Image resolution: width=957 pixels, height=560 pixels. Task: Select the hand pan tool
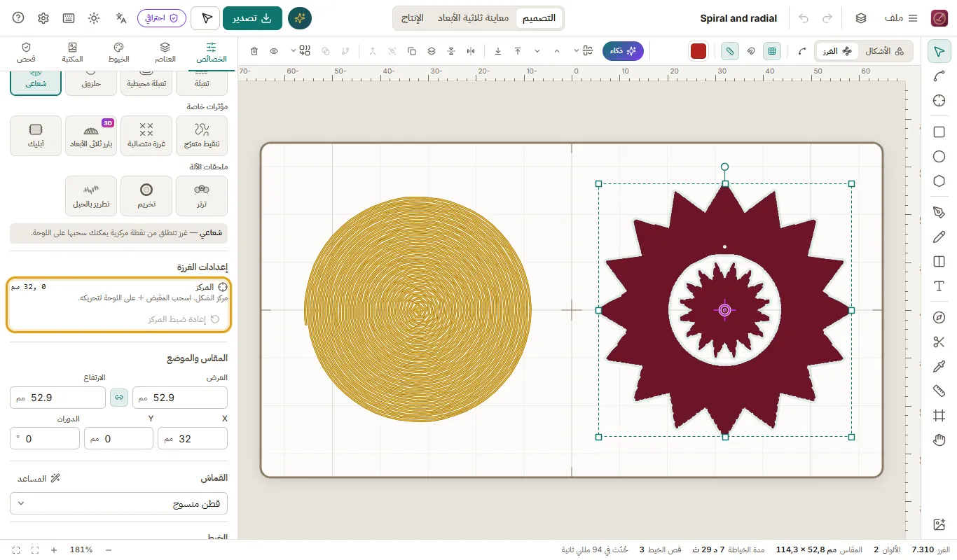(x=939, y=440)
